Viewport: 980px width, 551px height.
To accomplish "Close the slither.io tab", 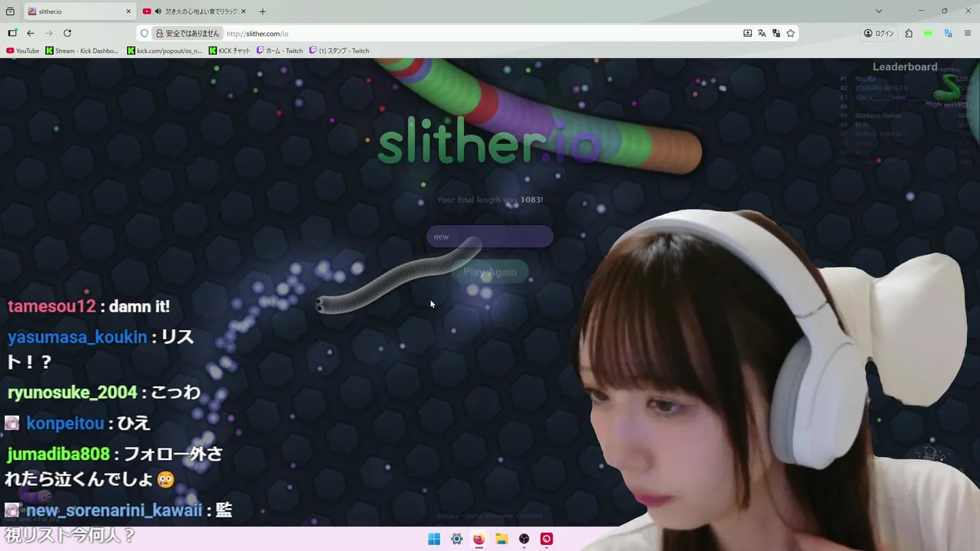I will point(129,11).
